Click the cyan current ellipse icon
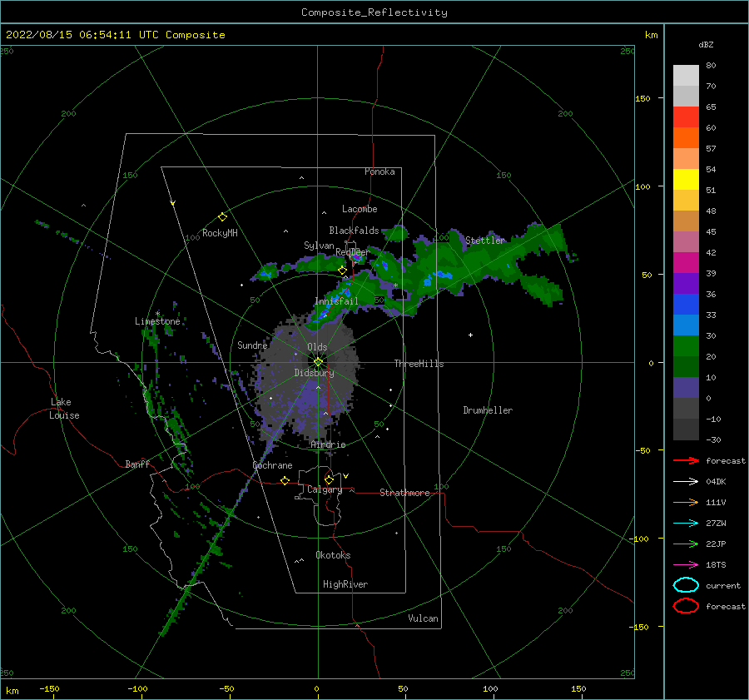 tap(686, 585)
